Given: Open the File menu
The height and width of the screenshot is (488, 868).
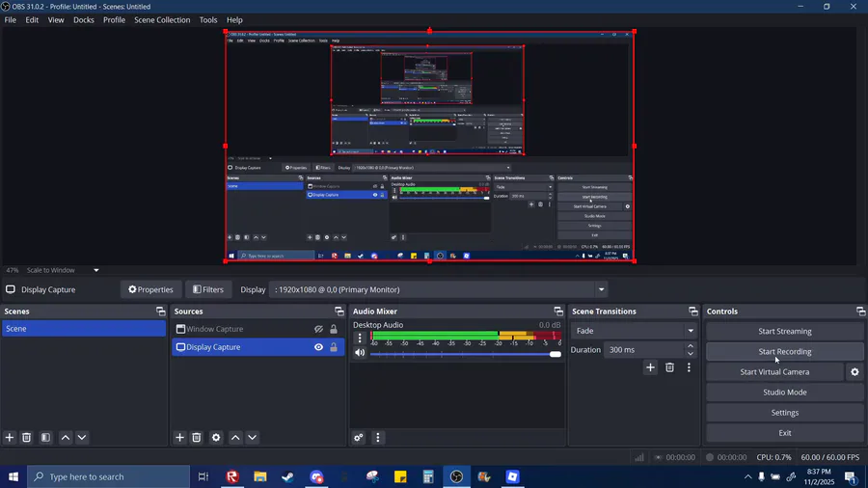Looking at the screenshot, I should tap(11, 20).
